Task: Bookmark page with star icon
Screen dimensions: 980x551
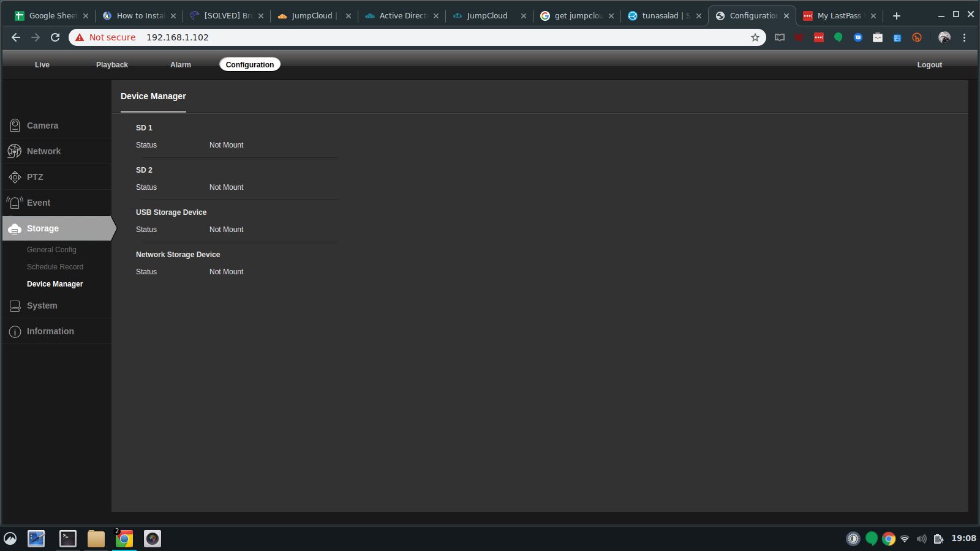Action: coord(755,37)
